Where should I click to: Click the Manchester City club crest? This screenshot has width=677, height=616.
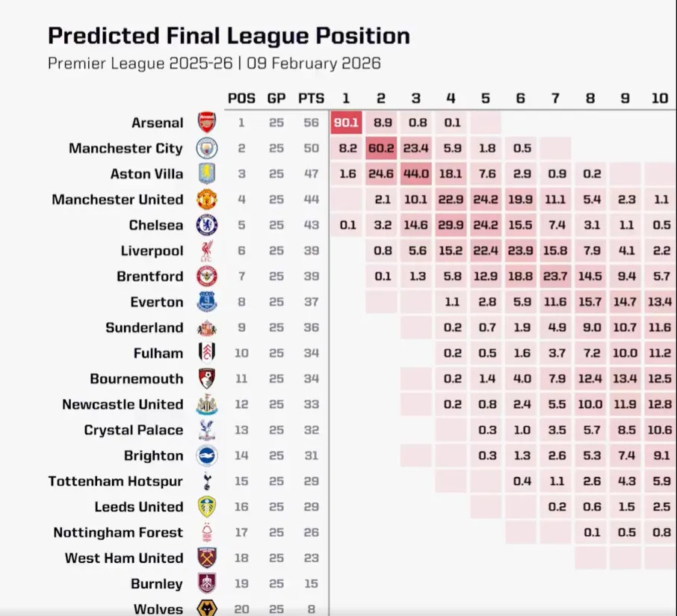[x=207, y=148]
